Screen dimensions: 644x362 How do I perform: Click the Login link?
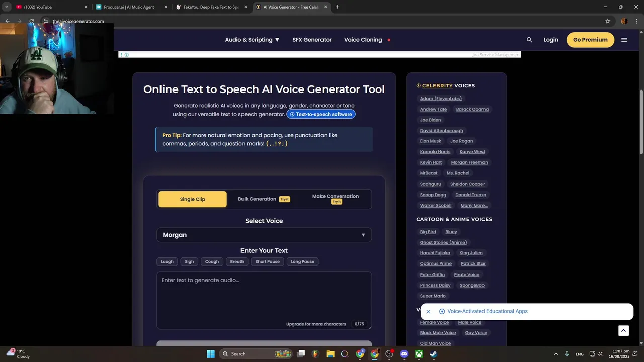coord(551,40)
